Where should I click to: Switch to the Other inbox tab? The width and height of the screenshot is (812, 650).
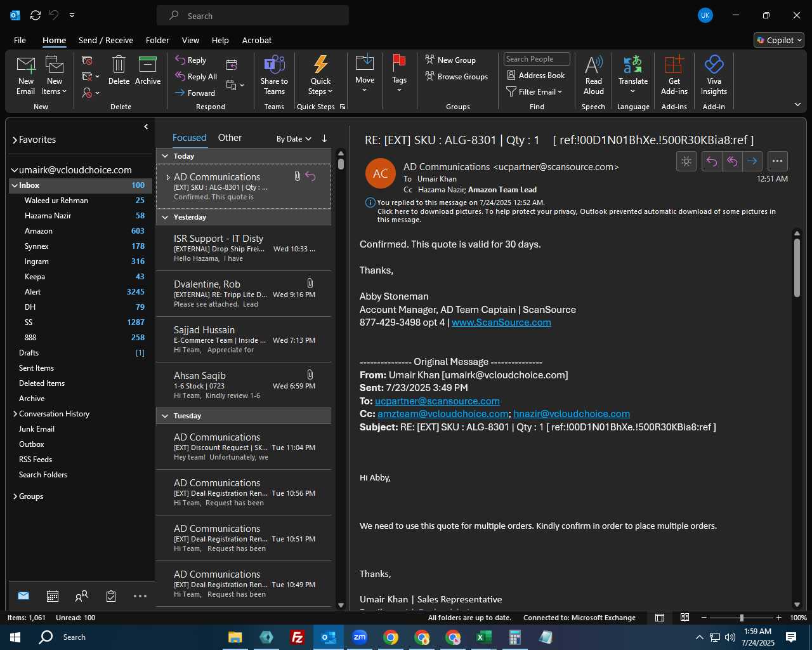point(230,138)
